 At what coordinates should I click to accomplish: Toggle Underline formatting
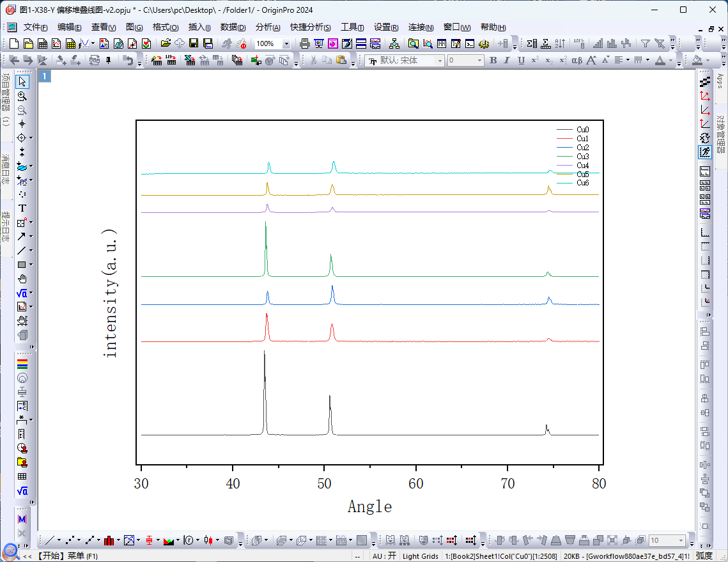click(521, 60)
